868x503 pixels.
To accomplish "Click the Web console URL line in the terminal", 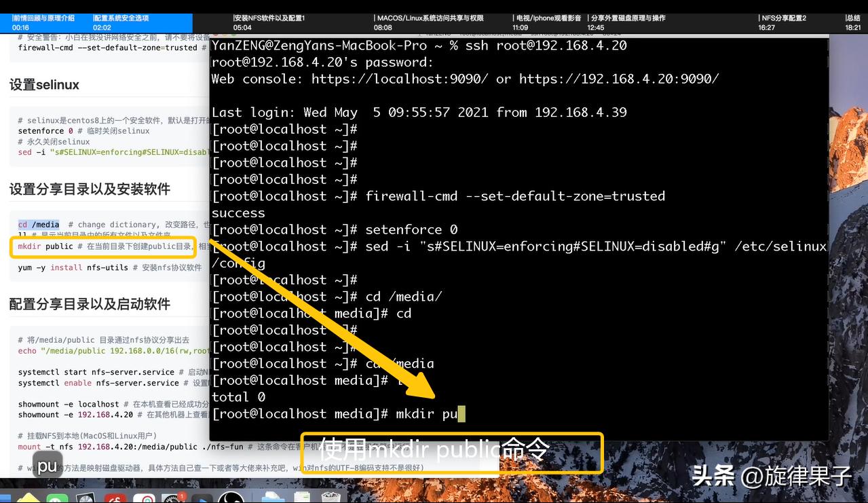I will tap(466, 79).
